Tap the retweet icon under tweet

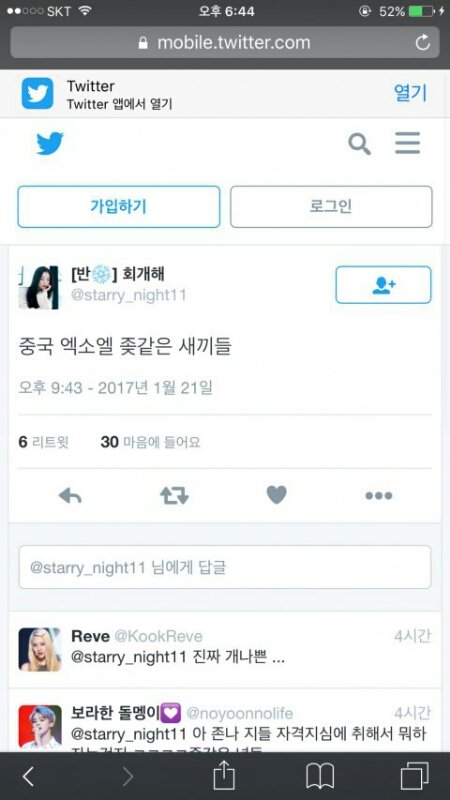[174, 495]
